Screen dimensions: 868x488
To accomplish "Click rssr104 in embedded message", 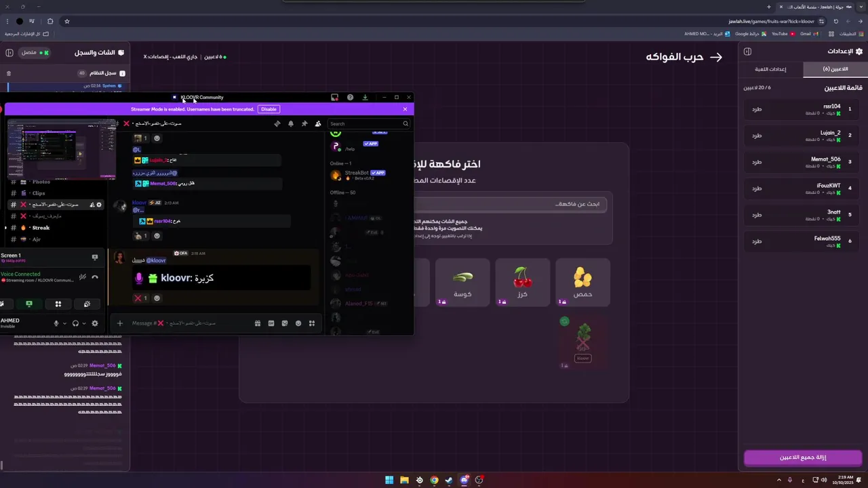I will 161,221.
